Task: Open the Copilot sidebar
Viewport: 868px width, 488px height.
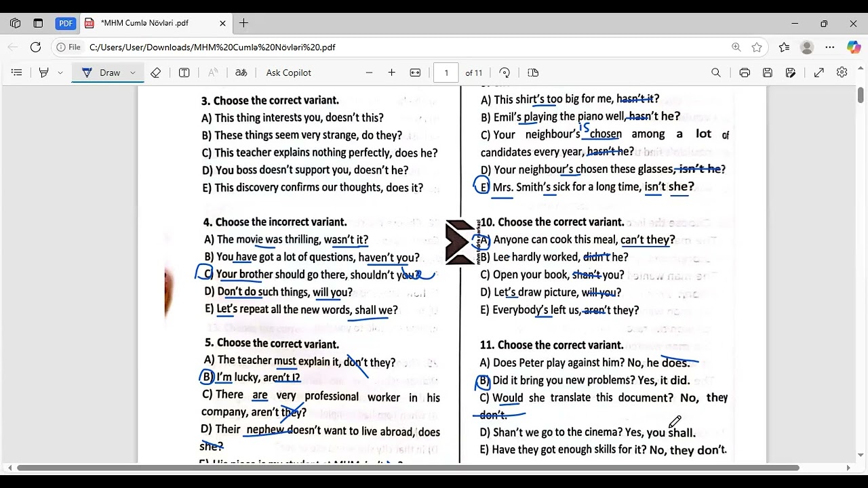Action: 854,47
